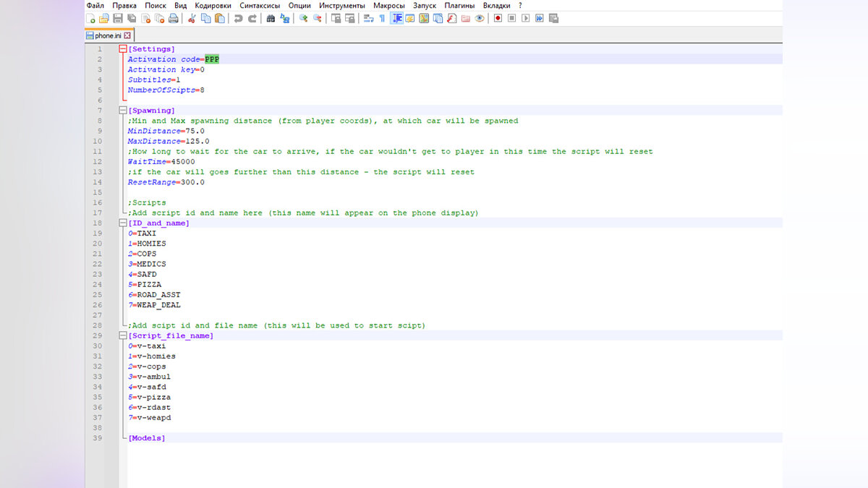Click the Cut scissors icon
Viewport: 868px width, 488px height.
click(x=192, y=18)
